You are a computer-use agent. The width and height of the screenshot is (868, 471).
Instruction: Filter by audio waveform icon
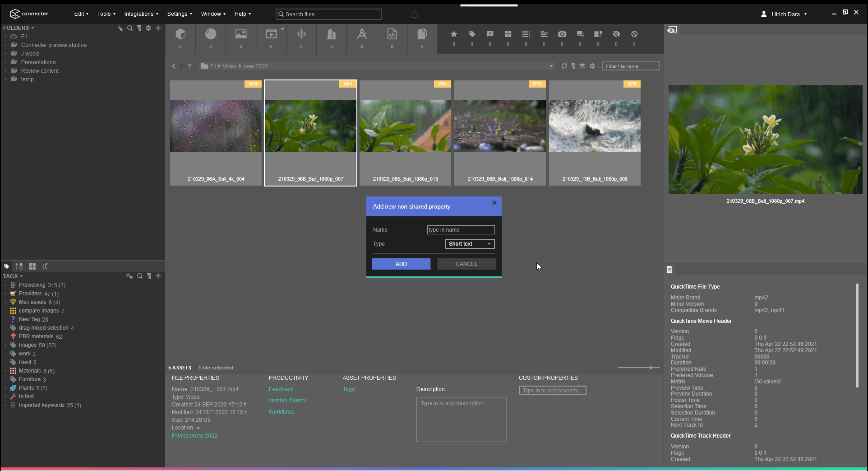[x=301, y=34]
